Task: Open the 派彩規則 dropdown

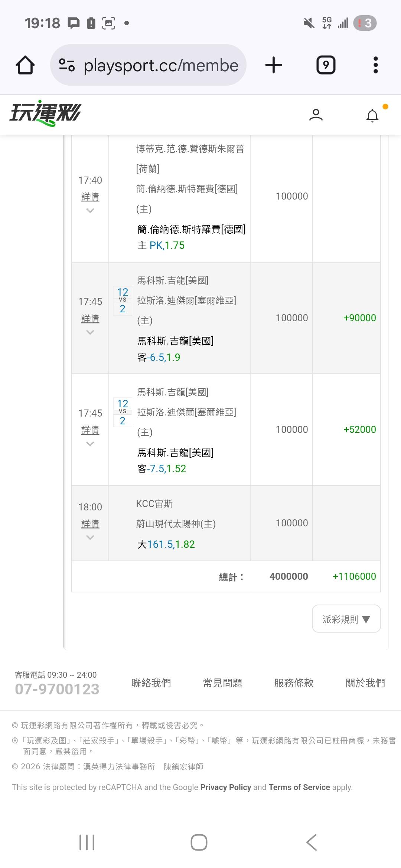Action: pos(346,619)
